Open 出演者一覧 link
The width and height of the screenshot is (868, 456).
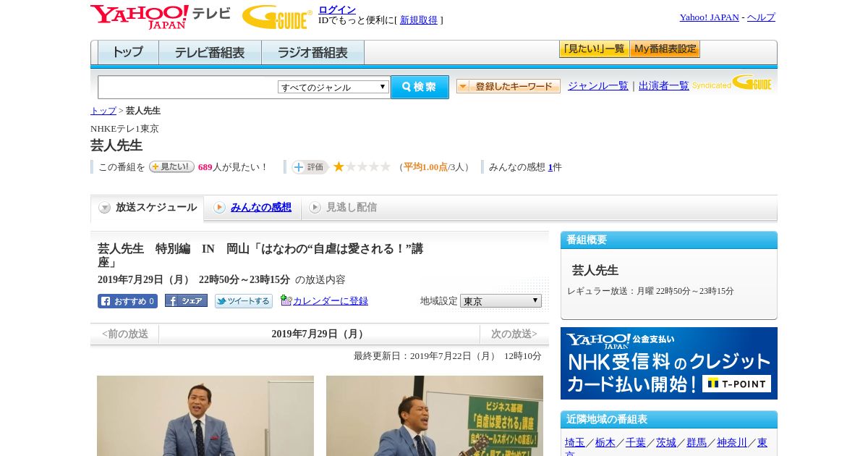[664, 85]
